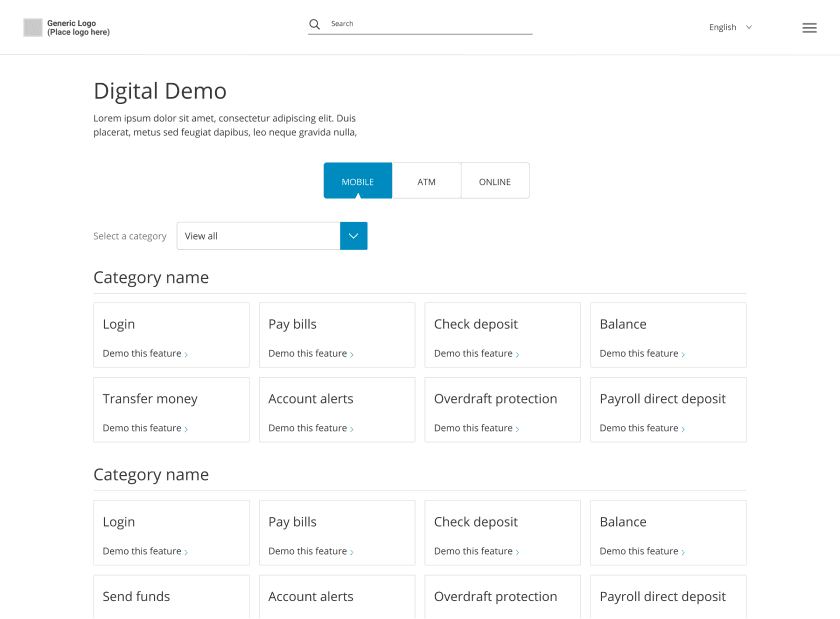This screenshot has width=840, height=619.
Task: Click Demo this feature under first Login
Action: pos(145,354)
